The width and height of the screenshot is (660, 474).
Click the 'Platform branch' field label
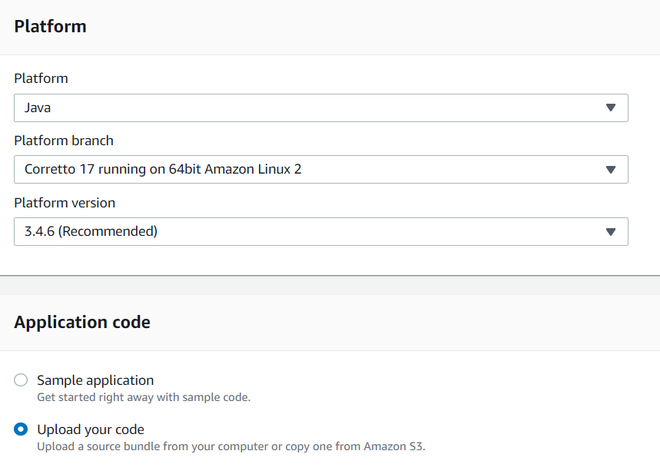click(64, 140)
